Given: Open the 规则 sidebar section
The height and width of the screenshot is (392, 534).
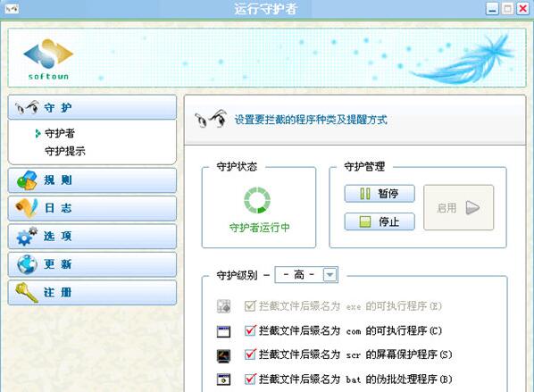Looking at the screenshot, I should coord(92,180).
